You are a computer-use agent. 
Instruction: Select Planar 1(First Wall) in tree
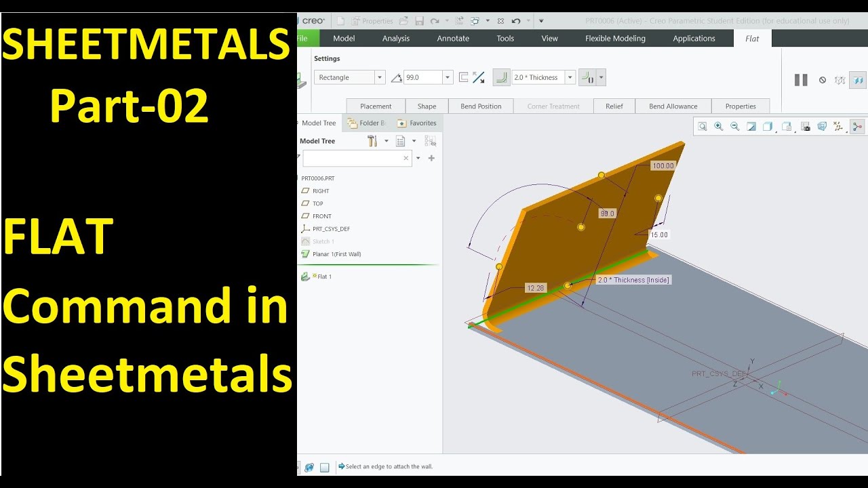[x=331, y=254]
